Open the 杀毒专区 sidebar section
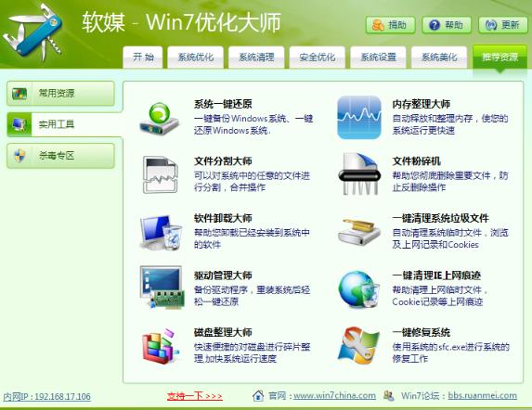 coord(60,156)
